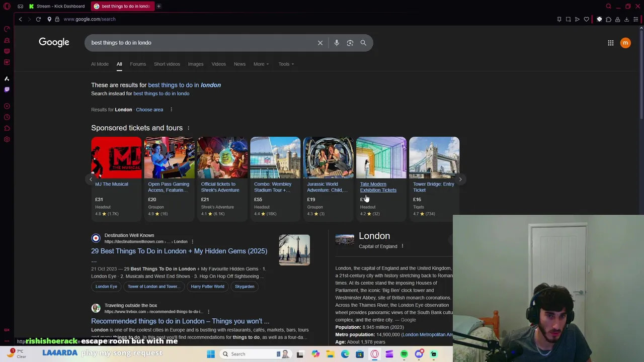Viewport: 644px width, 362px height.
Task: Open the extensions puzzle icon in toolbar
Action: tap(608, 19)
